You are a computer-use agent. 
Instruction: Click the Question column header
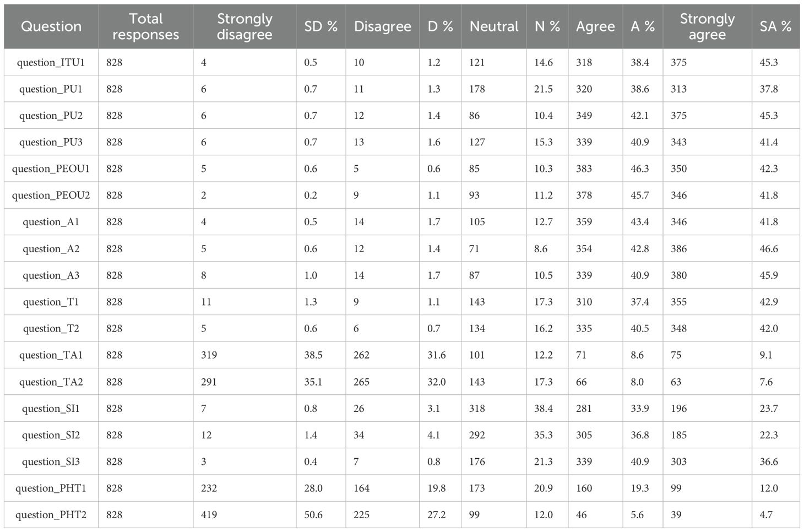click(51, 26)
